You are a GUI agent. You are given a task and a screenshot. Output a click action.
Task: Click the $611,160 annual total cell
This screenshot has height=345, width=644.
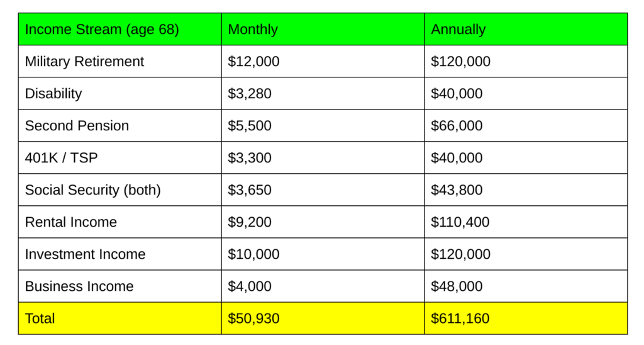460,319
